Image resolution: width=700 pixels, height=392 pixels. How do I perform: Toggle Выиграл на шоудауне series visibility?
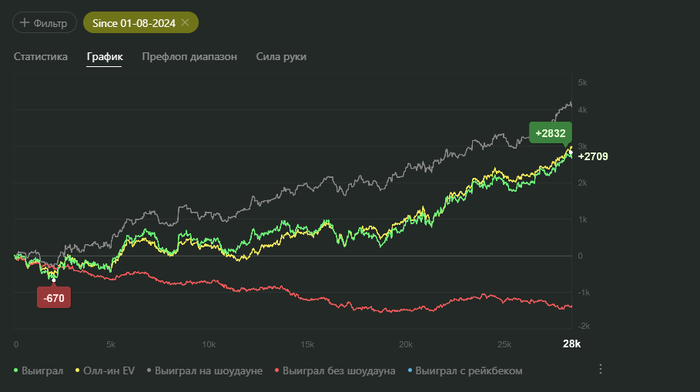(205, 371)
